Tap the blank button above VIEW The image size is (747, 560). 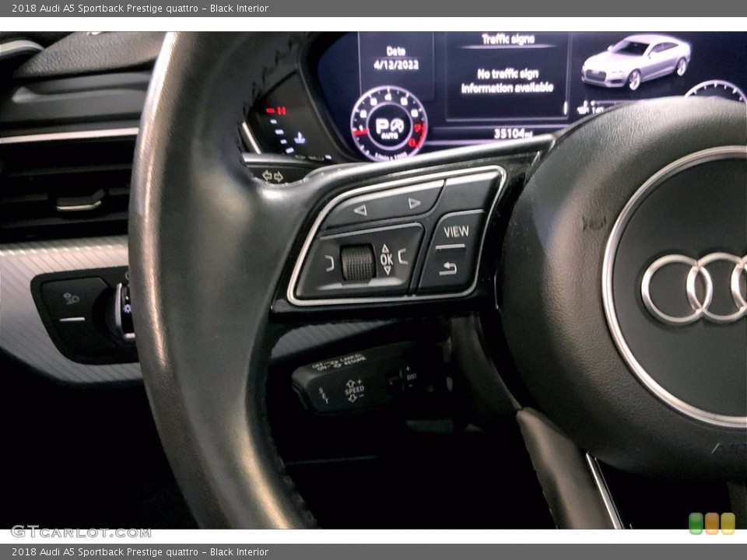[470, 192]
